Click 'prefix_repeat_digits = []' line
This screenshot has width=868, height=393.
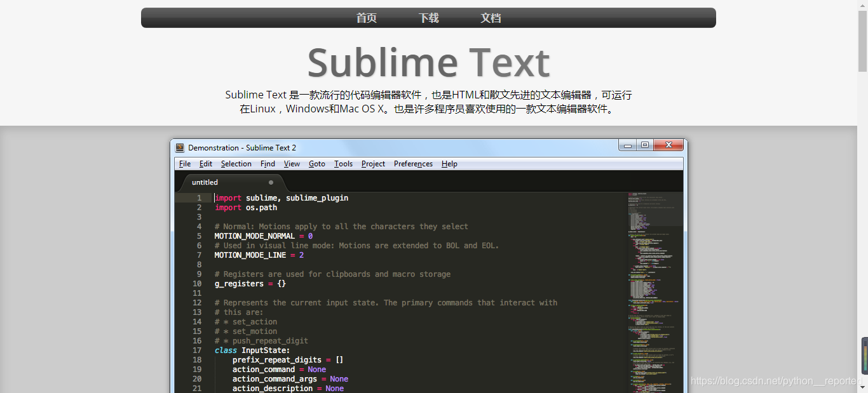(x=288, y=360)
